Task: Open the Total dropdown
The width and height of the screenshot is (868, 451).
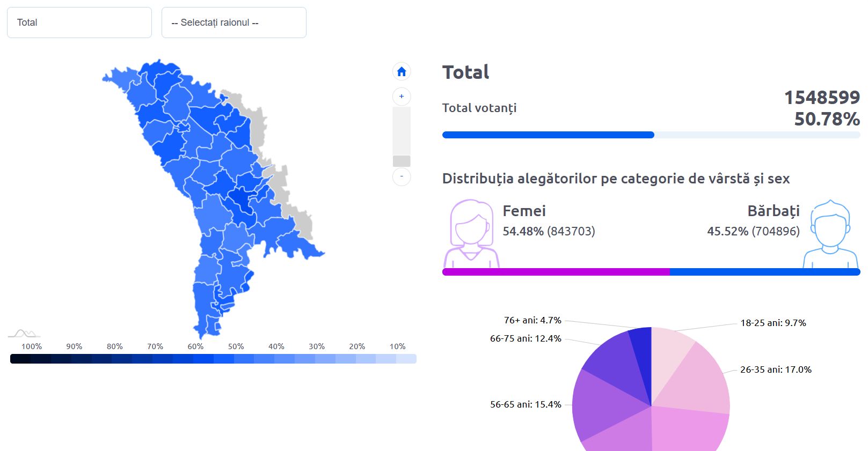Action: coord(79,23)
